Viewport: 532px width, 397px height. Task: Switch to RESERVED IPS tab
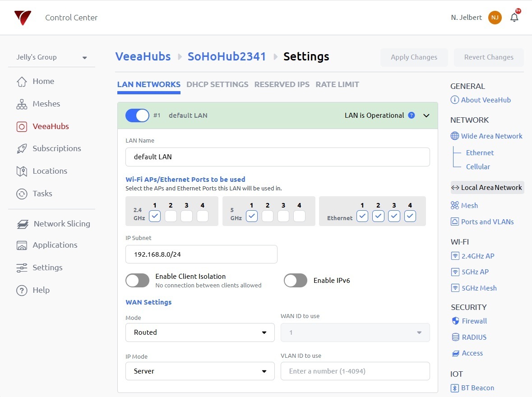click(x=282, y=84)
